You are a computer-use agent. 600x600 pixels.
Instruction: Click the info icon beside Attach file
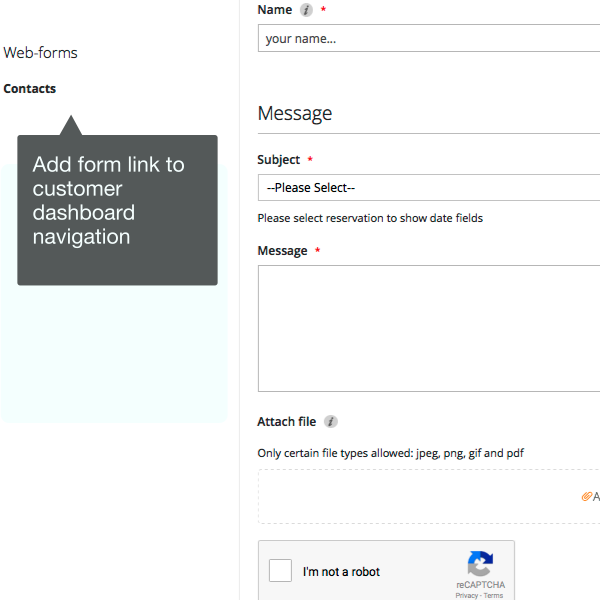click(x=331, y=421)
